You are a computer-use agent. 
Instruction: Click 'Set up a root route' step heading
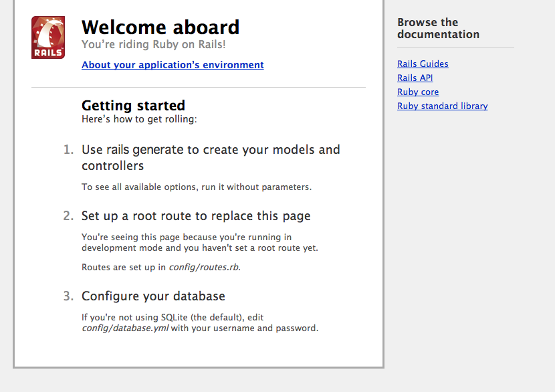click(196, 216)
